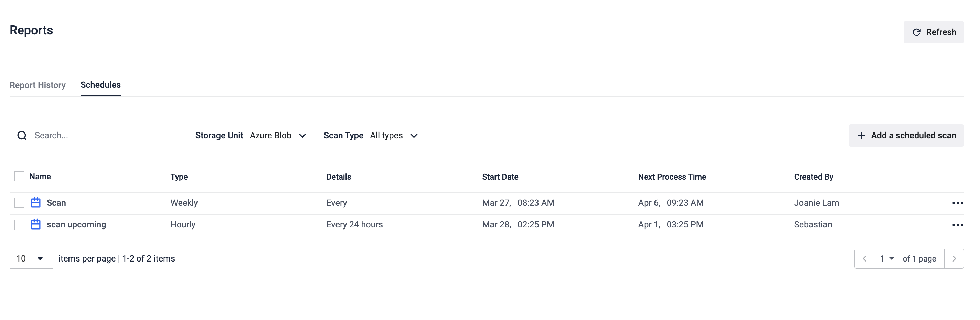
Task: Click the calendar icon beside scan upcoming
Action: pyautogui.click(x=36, y=224)
